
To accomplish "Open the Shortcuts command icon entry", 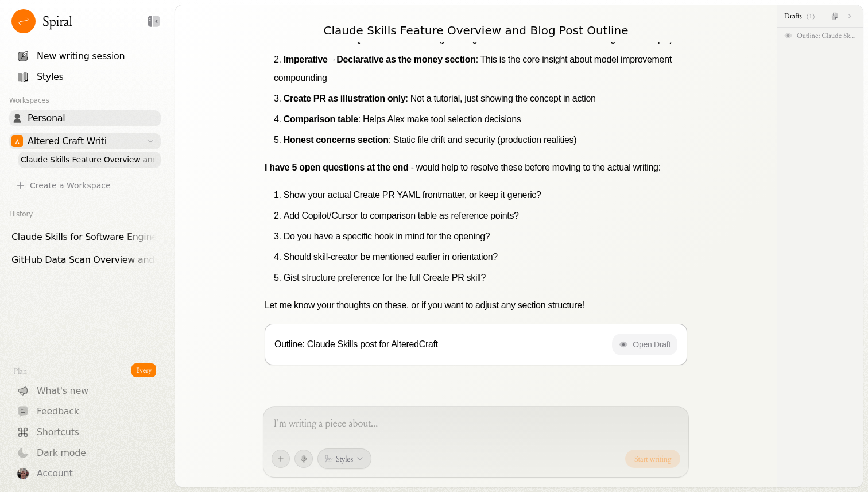I will (23, 432).
